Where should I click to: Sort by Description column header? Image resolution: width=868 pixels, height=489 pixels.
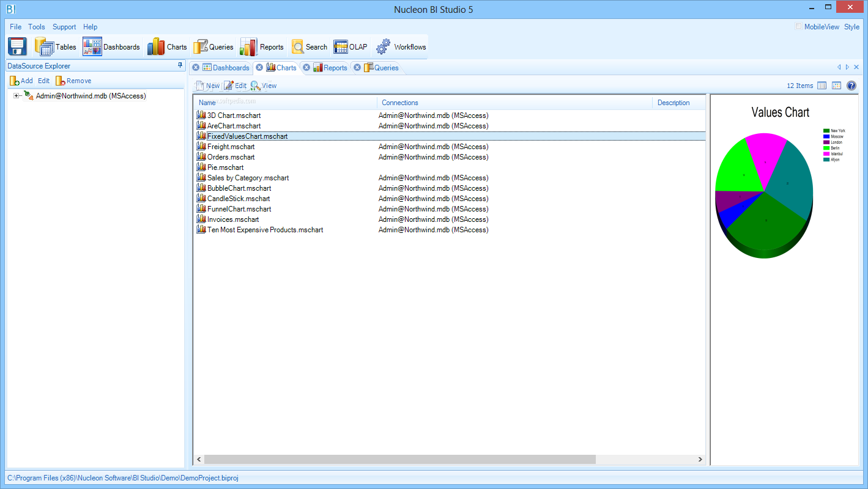(x=679, y=103)
